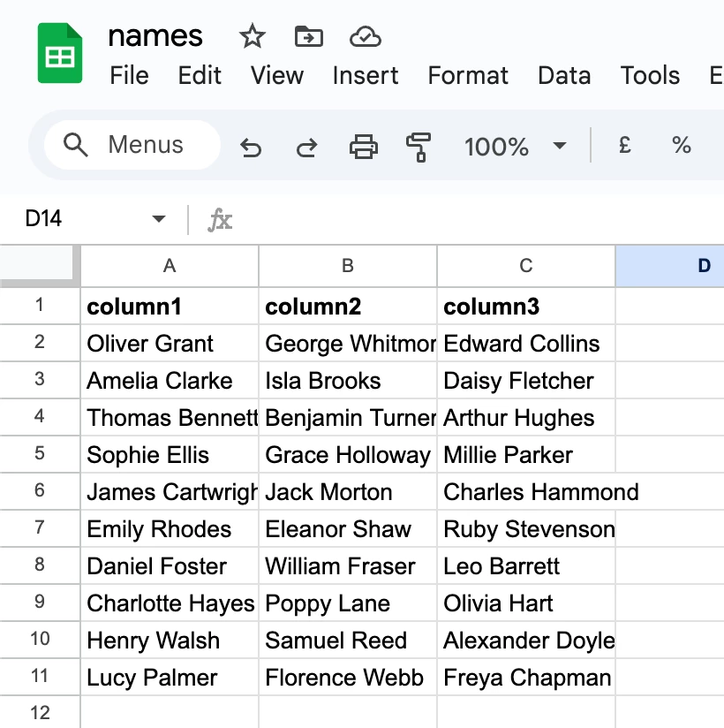This screenshot has width=724, height=728.
Task: Open the zoom 100% dropdown
Action: [x=515, y=147]
